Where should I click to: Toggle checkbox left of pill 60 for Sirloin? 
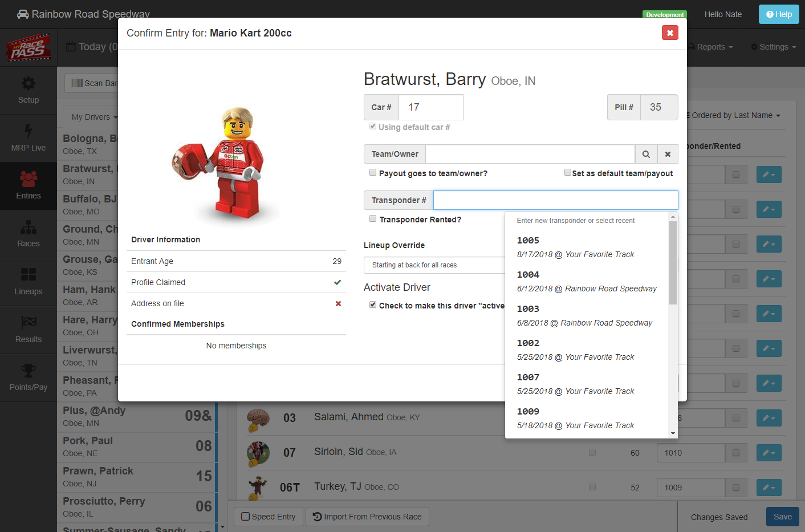click(592, 452)
